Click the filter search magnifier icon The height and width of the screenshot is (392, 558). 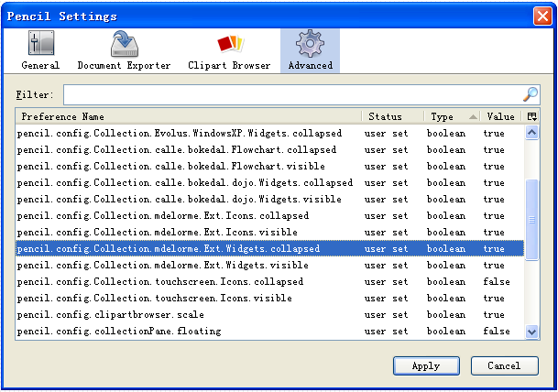pyautogui.click(x=531, y=94)
